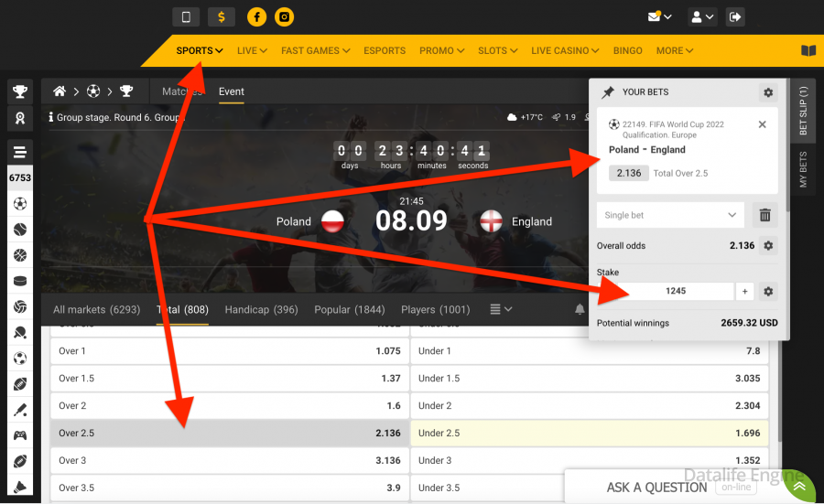
Task: Toggle the sidebar hamburger menu
Action: (20, 152)
